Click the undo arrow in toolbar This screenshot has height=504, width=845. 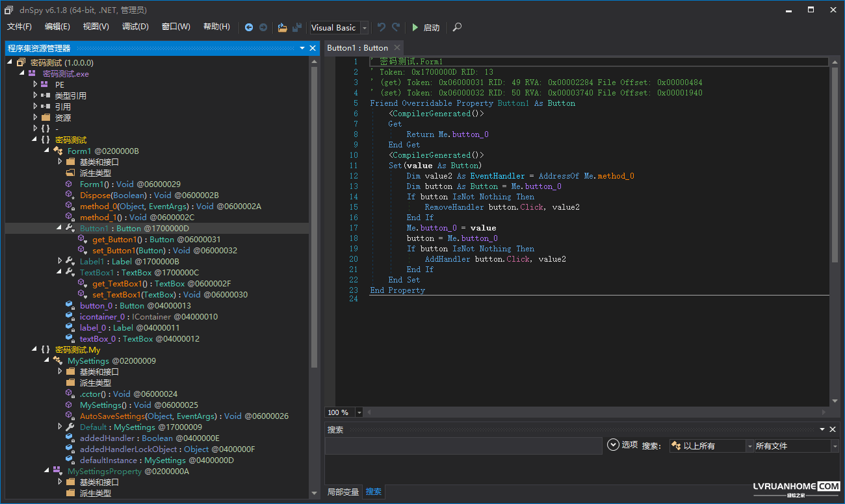point(382,27)
